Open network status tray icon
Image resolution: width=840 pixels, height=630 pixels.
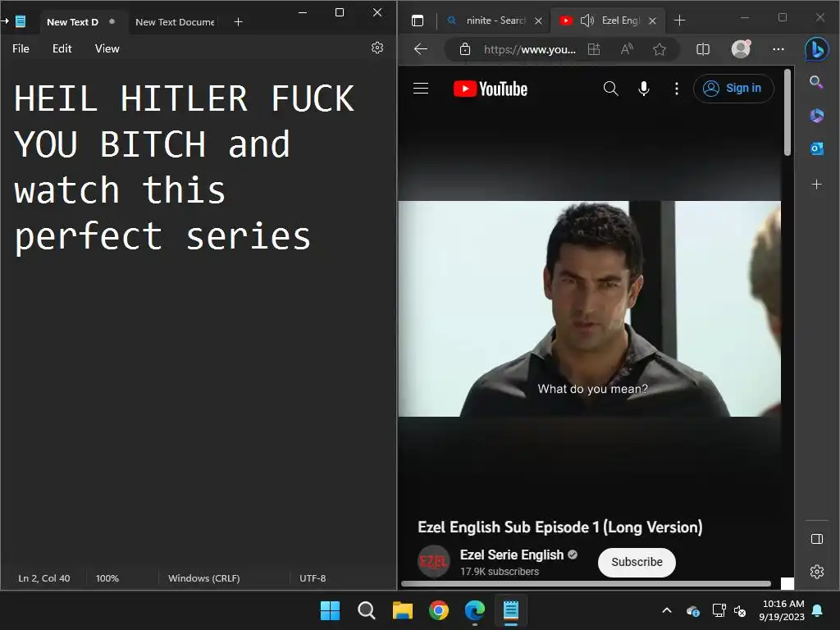(719, 610)
